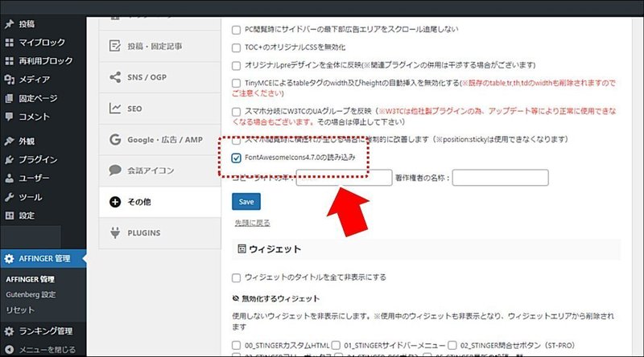Click the ウィジェット heading icon
644x357 pixels.
click(x=242, y=248)
